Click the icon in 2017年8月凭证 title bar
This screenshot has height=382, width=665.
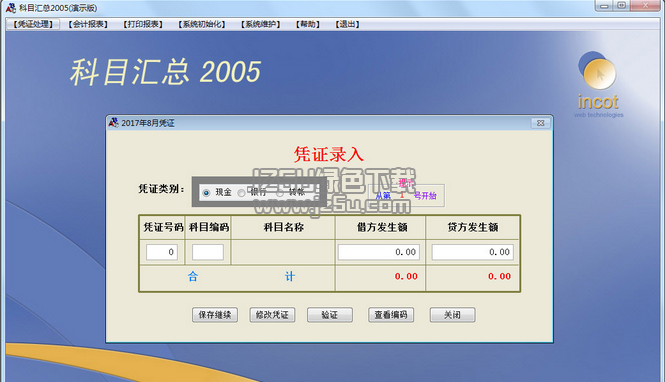pyautogui.click(x=113, y=123)
